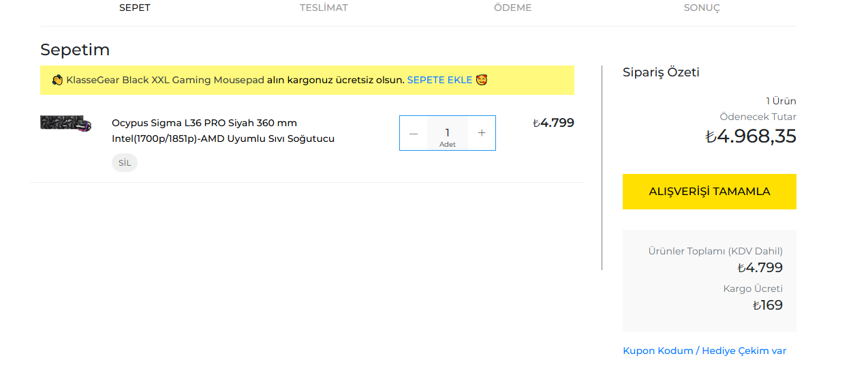Click the 1 Ürün count text

pyautogui.click(x=781, y=101)
